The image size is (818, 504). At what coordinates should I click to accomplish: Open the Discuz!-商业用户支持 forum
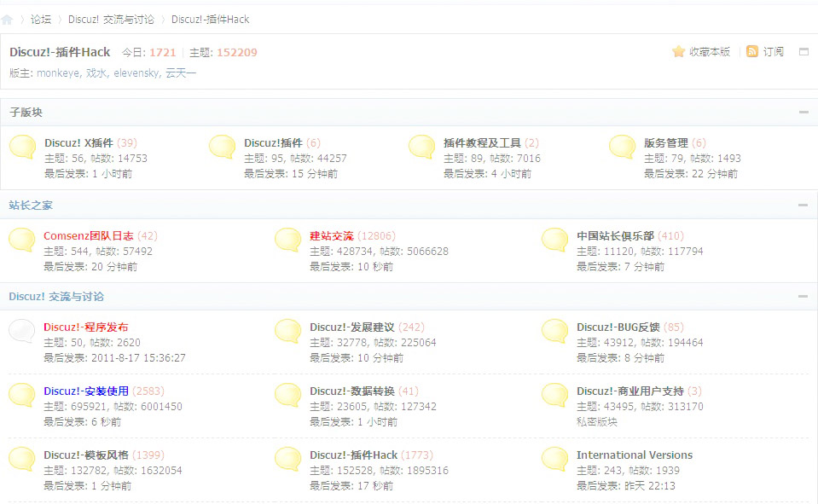pos(630,391)
